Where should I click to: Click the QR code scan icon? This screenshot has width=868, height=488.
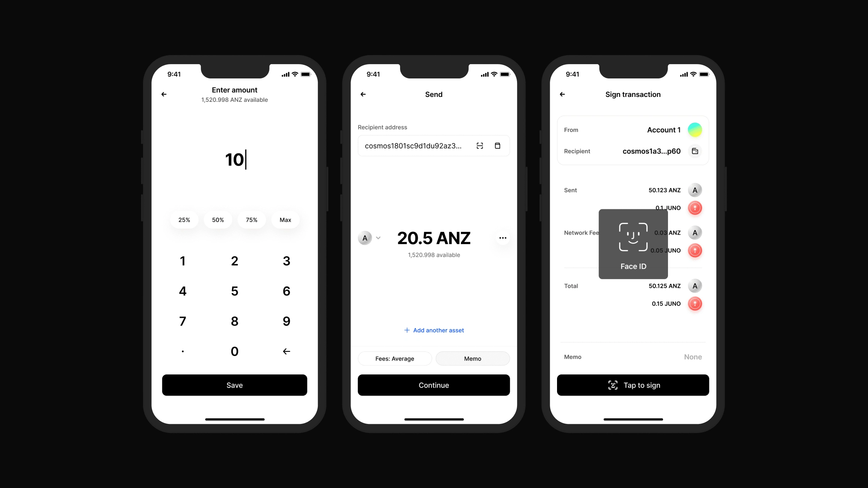pos(480,146)
